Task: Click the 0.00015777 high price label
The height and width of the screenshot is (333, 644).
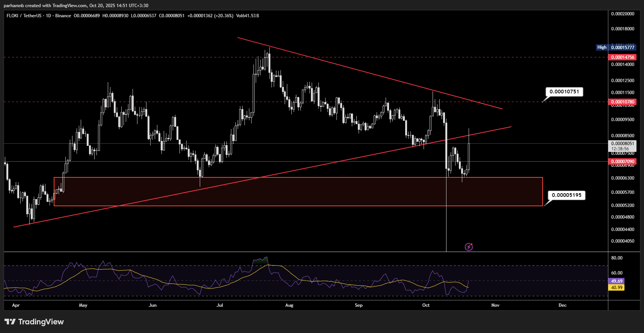Action: pyautogui.click(x=622, y=47)
